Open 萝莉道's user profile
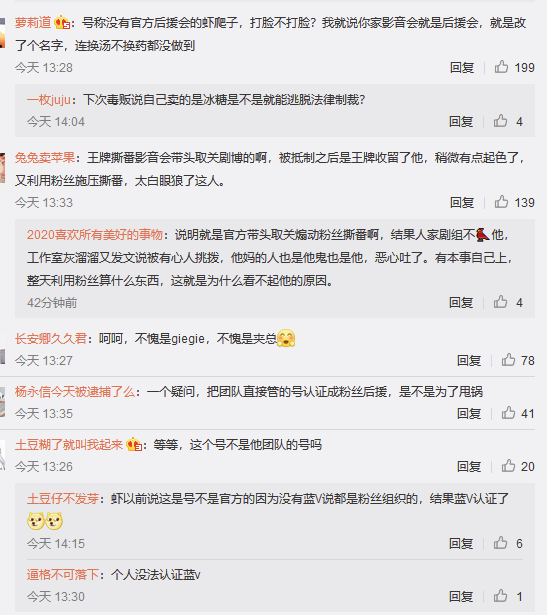The width and height of the screenshot is (547, 615). (x=33, y=23)
